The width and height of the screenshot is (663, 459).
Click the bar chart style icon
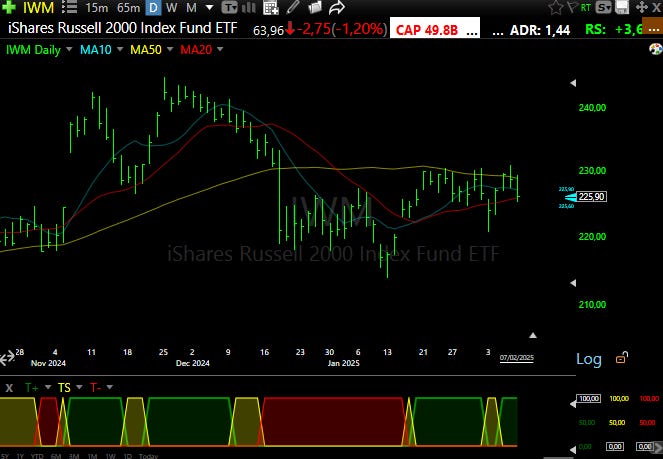249,7
